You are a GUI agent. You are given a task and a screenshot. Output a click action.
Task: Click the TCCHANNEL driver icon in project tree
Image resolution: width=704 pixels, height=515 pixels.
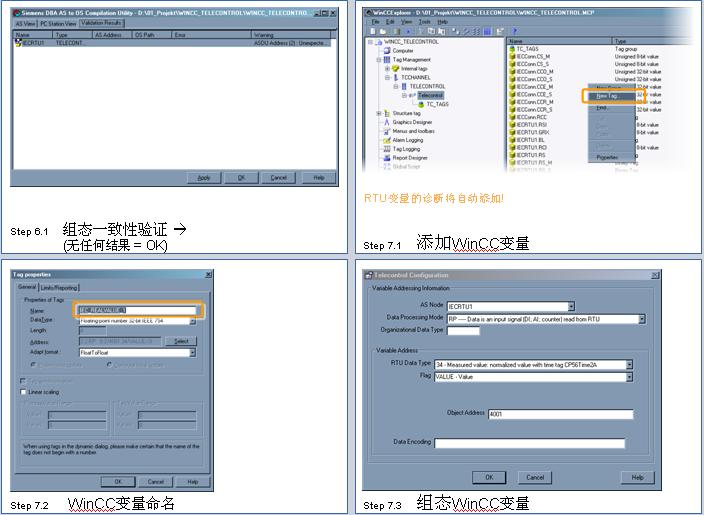pyautogui.click(x=396, y=78)
